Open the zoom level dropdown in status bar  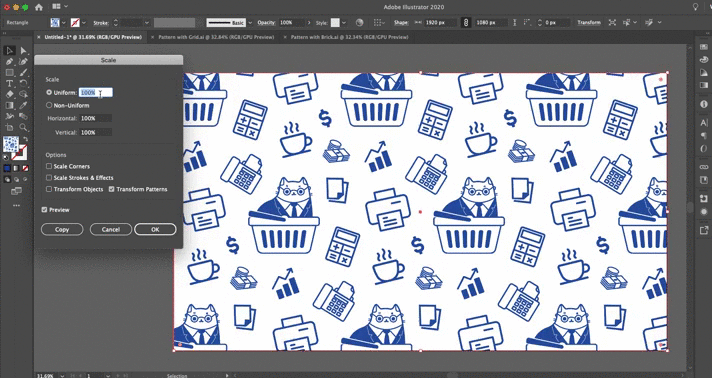pyautogui.click(x=62, y=376)
